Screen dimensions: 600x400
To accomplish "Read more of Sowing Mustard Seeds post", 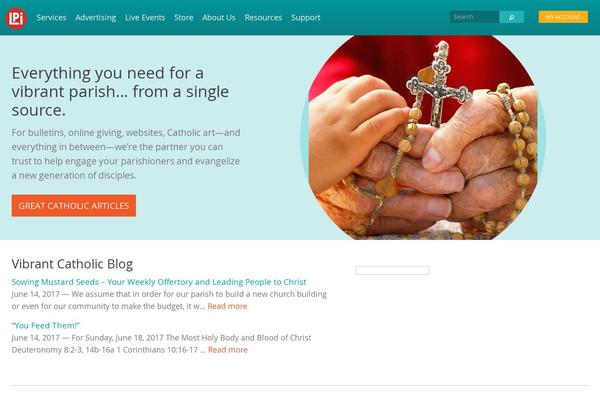I will [x=227, y=306].
